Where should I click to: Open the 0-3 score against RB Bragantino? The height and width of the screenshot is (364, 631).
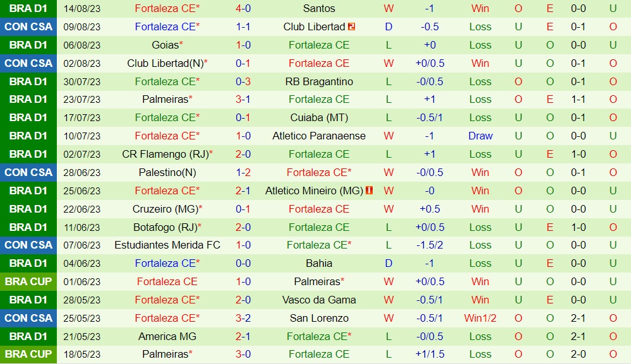click(x=243, y=81)
